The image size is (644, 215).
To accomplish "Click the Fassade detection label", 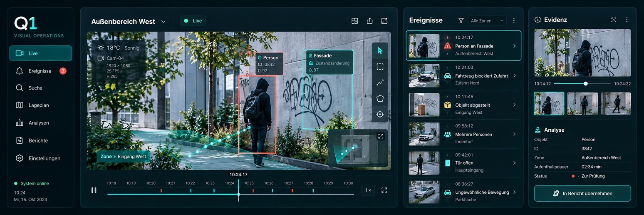I will point(329,62).
